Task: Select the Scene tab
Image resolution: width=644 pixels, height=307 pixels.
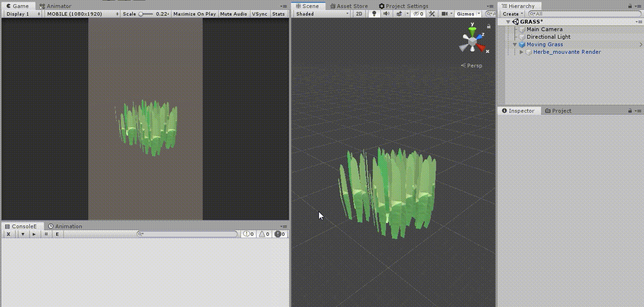Action: 307,6
